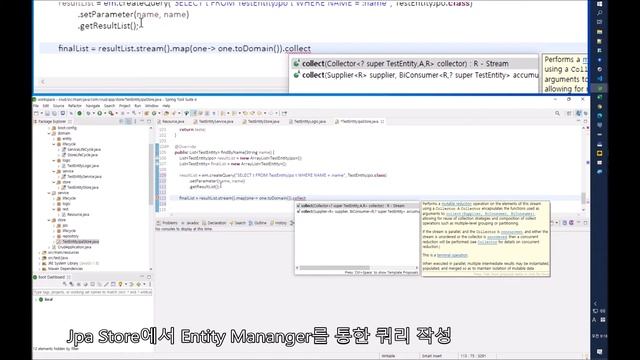Click the Run External Tools icon
This screenshot has height=360, width=640.
pyautogui.click(x=111, y=113)
